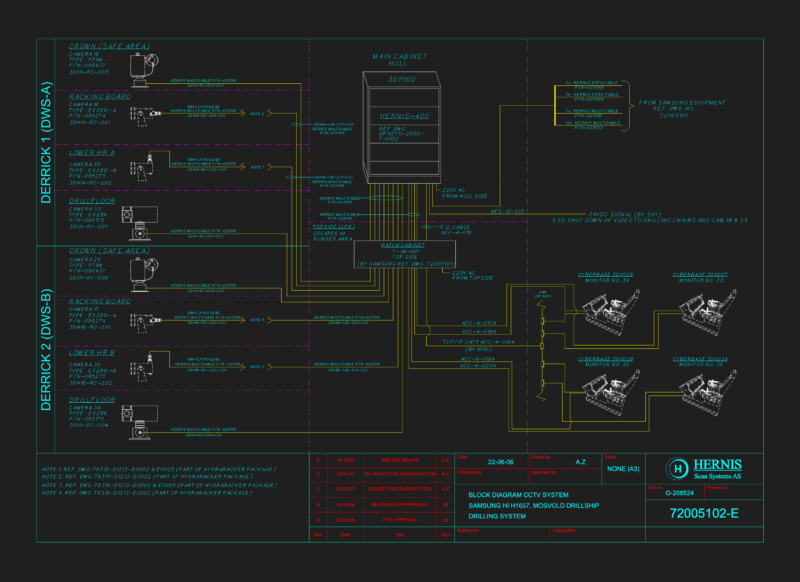Click the 'DERRICK 1 (DWS-A)' vertical label
The width and height of the screenshot is (800, 582).
pos(46,142)
